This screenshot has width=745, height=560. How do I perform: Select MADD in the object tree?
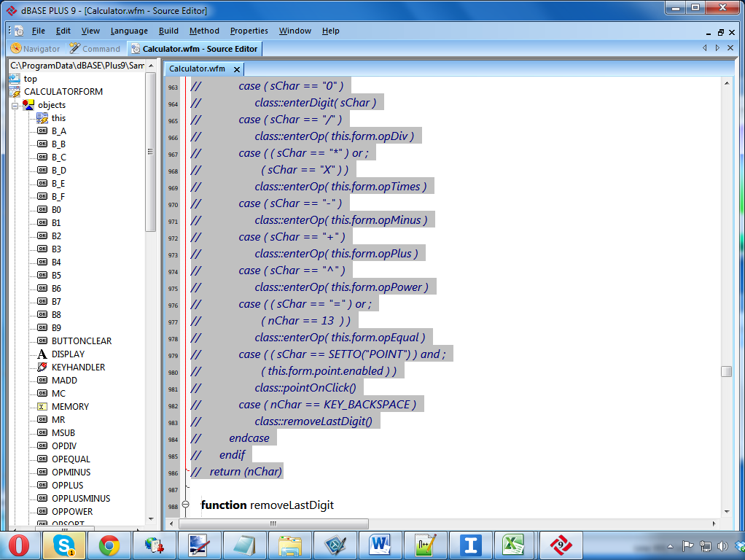[64, 381]
